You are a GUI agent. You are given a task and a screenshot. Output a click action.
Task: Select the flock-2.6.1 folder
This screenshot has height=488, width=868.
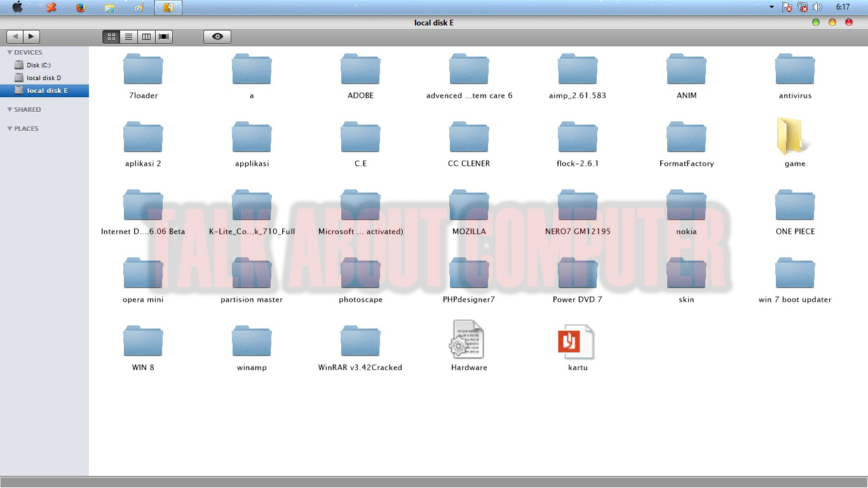coord(578,144)
